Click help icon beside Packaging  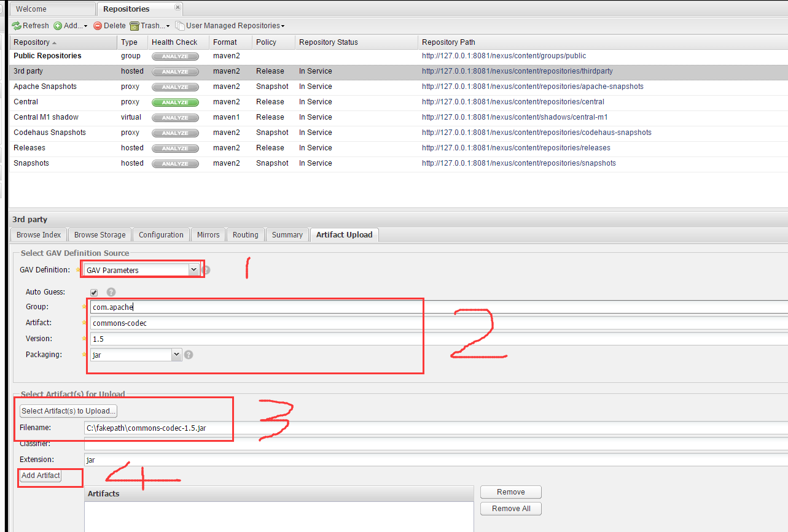point(189,355)
